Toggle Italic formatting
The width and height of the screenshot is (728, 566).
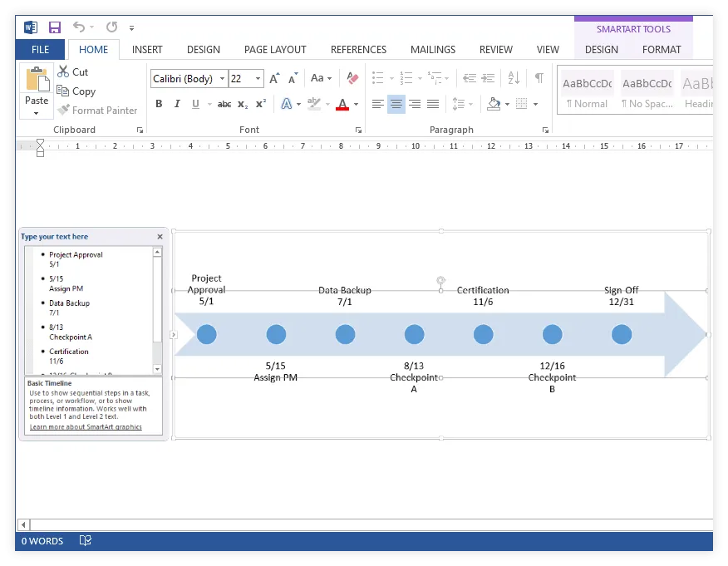[177, 105]
